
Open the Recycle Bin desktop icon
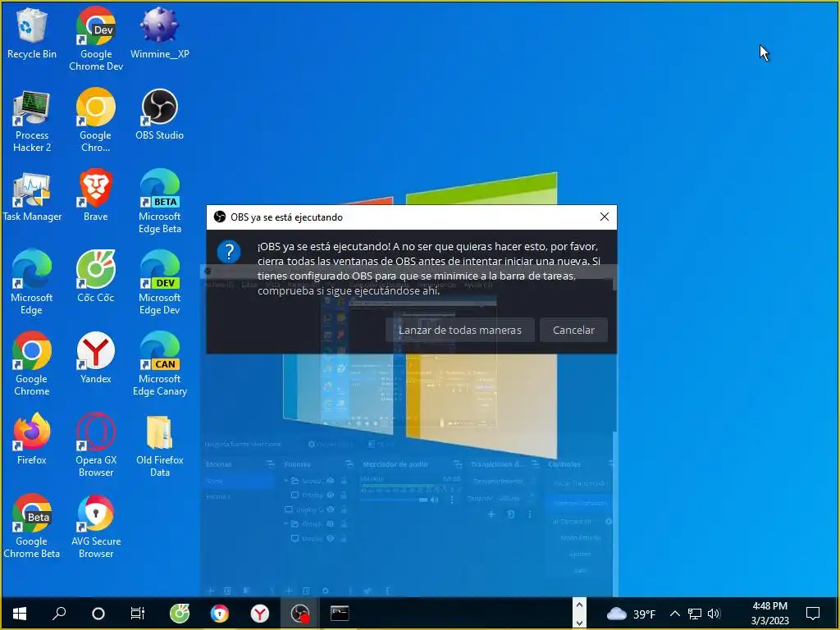(x=32, y=33)
